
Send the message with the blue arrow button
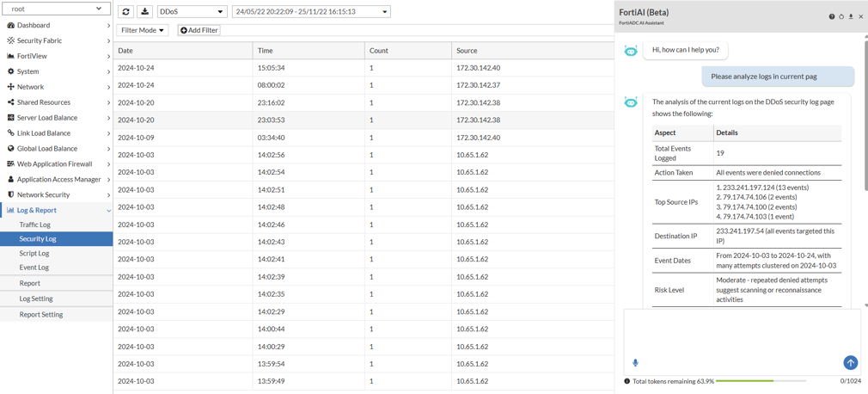850,362
